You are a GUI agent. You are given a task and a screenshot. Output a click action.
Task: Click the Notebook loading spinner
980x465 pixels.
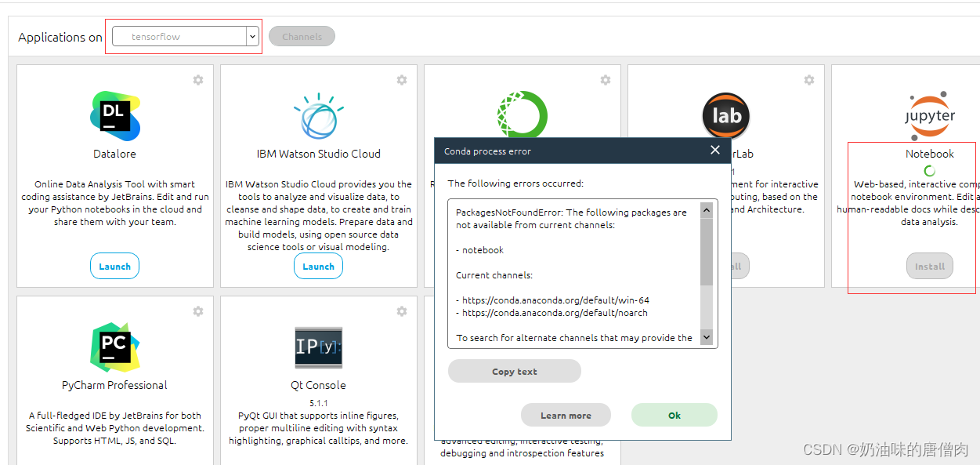[930, 170]
